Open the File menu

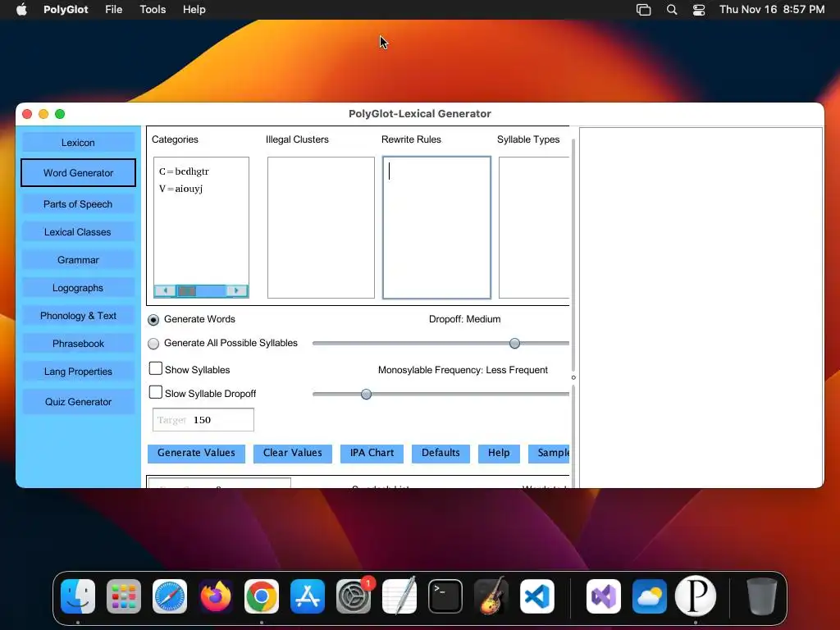(x=113, y=10)
